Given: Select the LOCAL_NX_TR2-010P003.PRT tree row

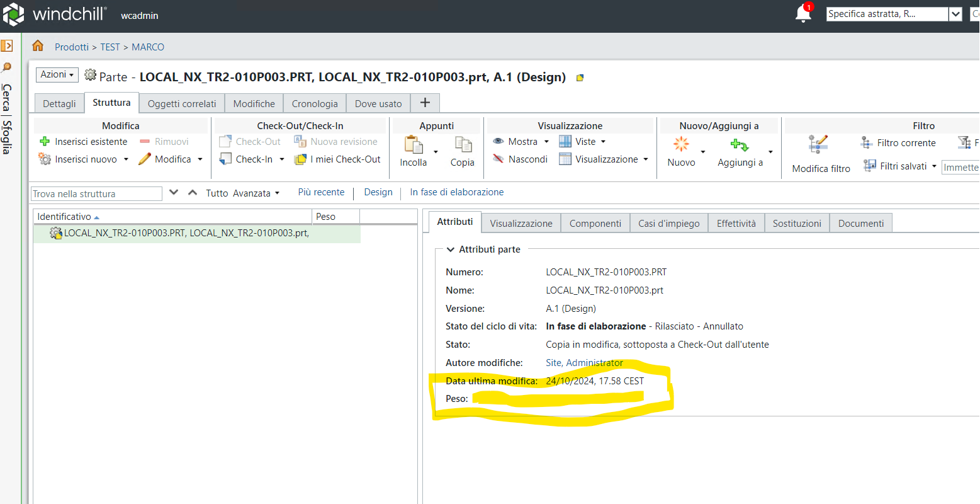Looking at the screenshot, I should coord(186,233).
